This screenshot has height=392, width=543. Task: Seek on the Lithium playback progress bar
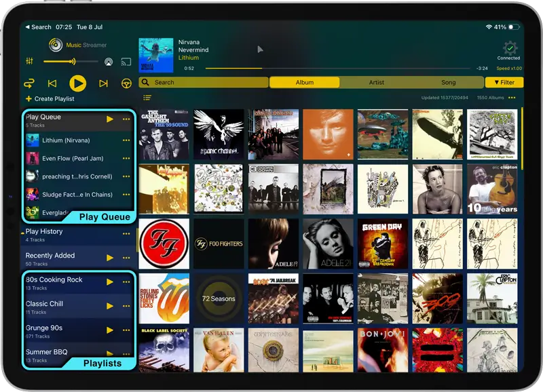[x=337, y=68]
